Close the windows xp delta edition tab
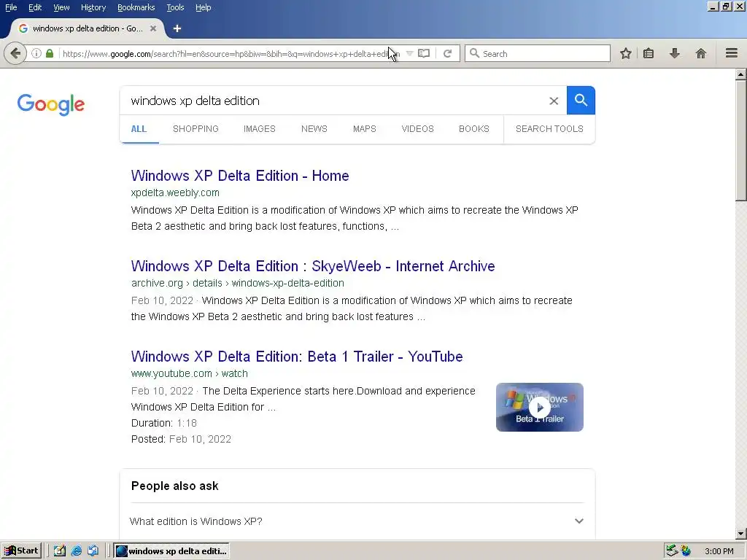This screenshot has width=747, height=560. (x=153, y=28)
